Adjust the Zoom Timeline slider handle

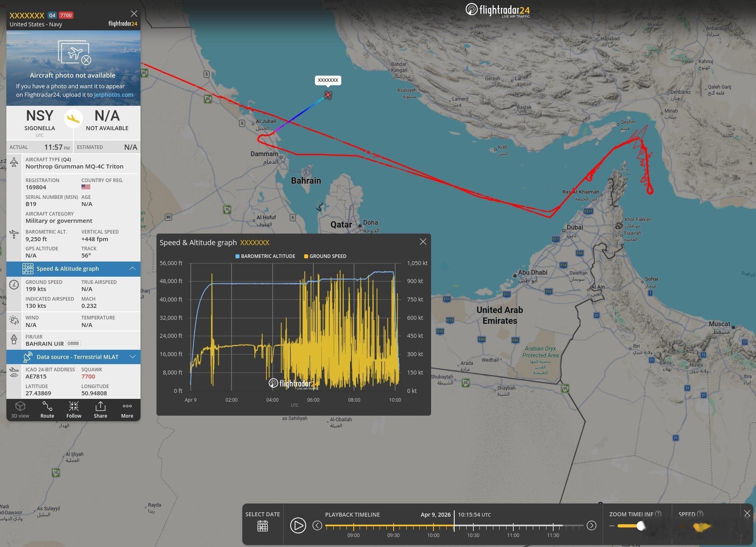point(641,526)
